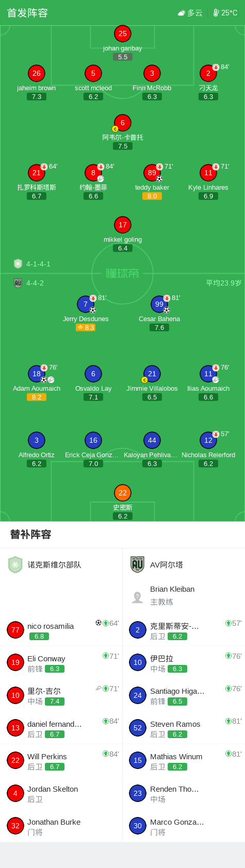
Task: Tap the cloudy weather icon
Action: pos(182,13)
